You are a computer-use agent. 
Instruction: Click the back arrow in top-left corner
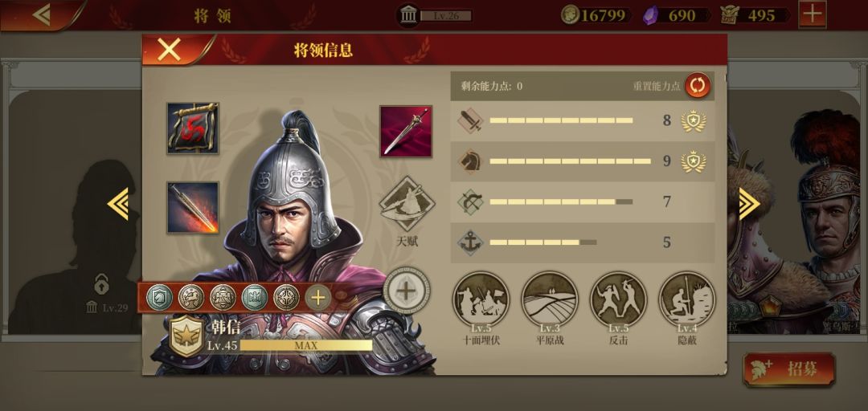[42, 14]
